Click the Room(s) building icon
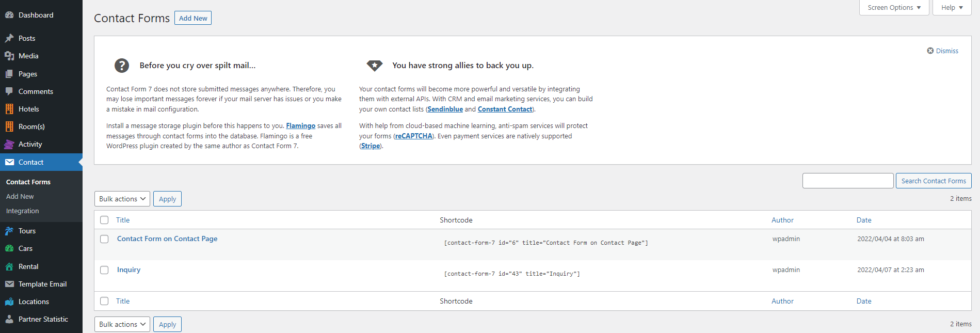 (x=9, y=126)
